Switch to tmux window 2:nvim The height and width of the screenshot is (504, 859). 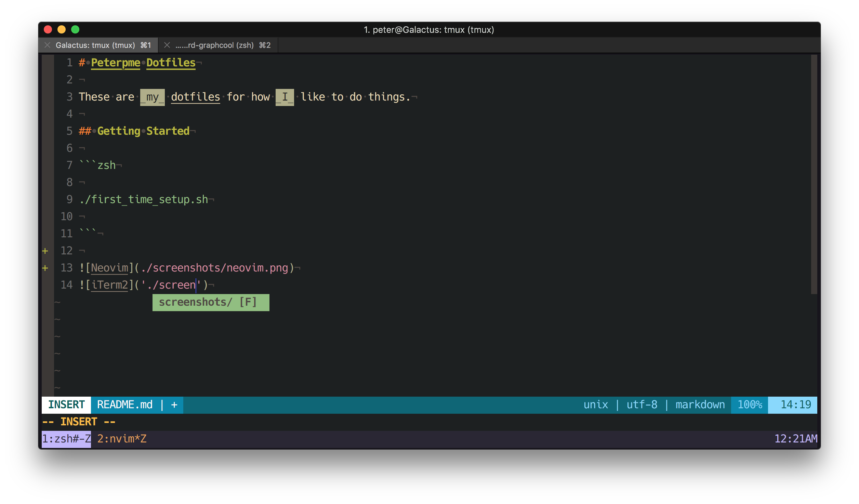122,439
